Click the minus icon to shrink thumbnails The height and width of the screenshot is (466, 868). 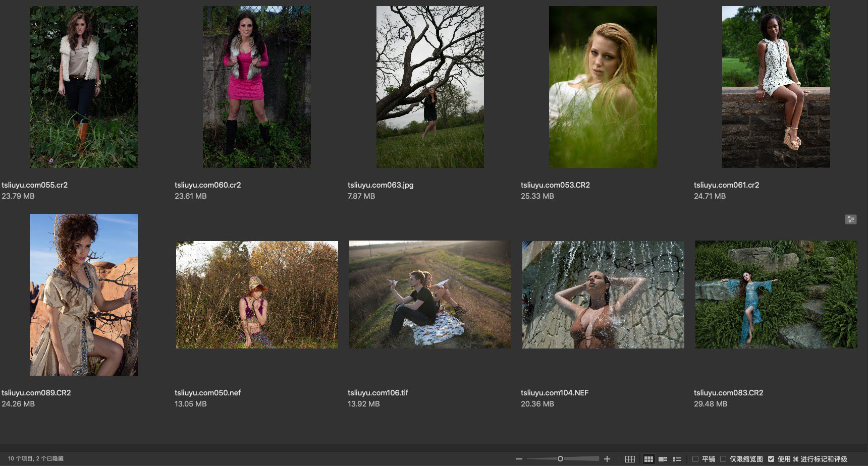pyautogui.click(x=519, y=459)
